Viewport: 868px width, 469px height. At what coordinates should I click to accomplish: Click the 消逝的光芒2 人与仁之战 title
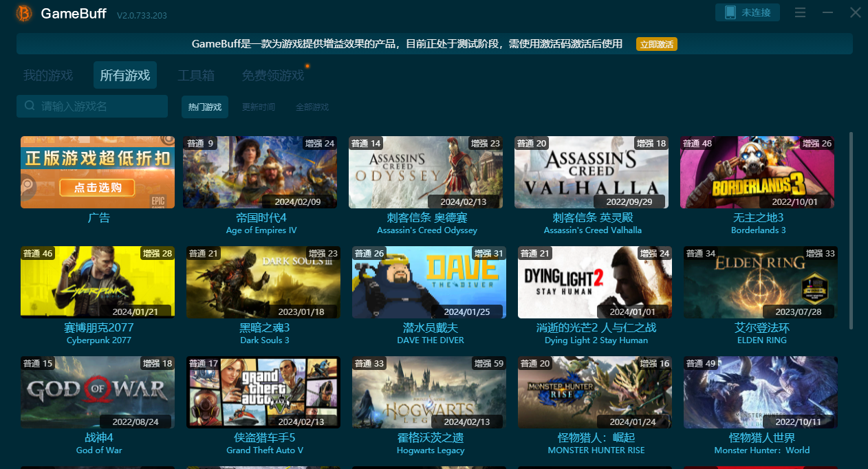(x=596, y=328)
